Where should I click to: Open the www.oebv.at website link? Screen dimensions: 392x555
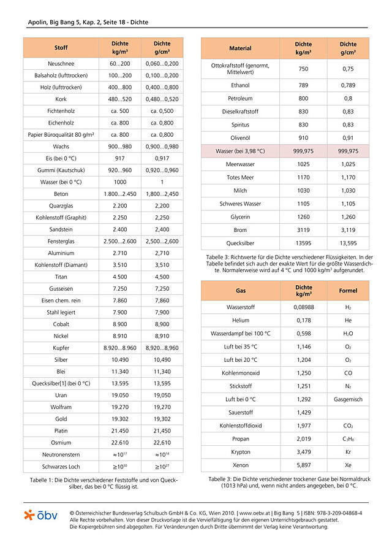coord(255,513)
